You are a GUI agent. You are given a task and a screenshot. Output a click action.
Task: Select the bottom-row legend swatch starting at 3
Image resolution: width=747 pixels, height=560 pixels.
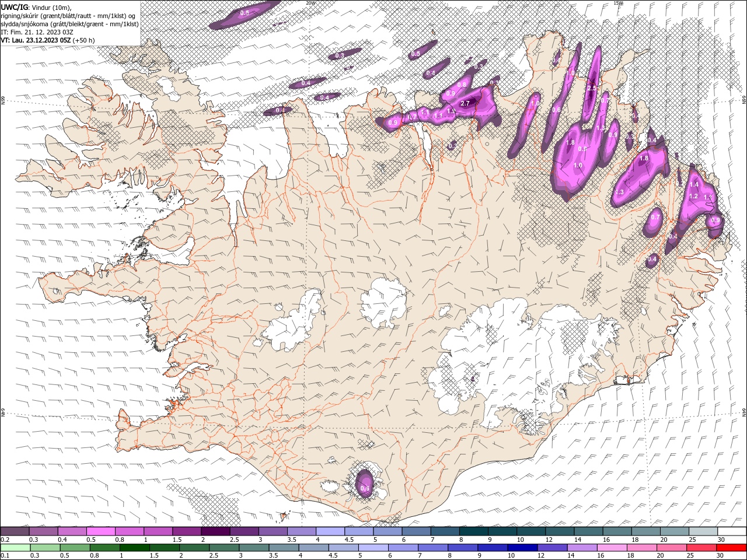254,548
